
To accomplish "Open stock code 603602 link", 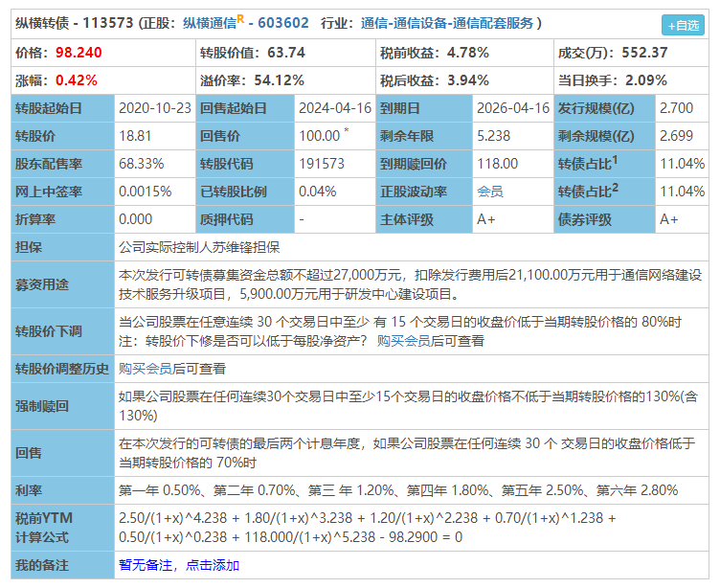I will click(283, 23).
